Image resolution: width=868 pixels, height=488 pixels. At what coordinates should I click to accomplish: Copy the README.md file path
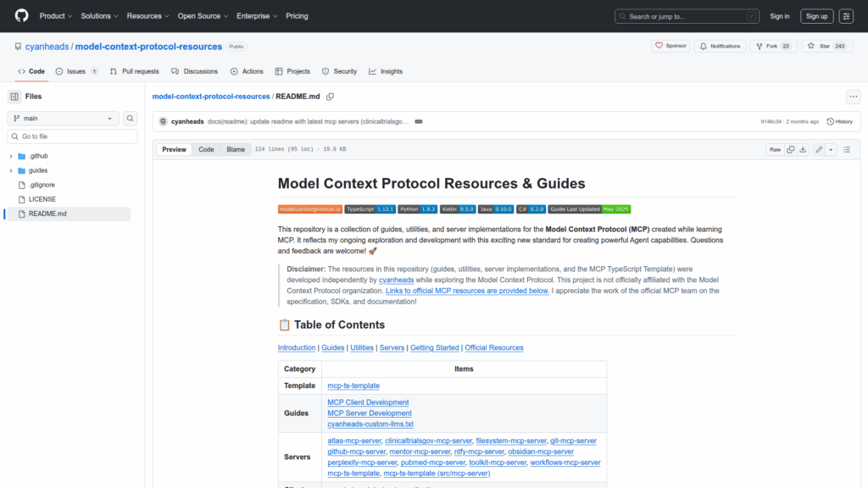[x=331, y=97]
